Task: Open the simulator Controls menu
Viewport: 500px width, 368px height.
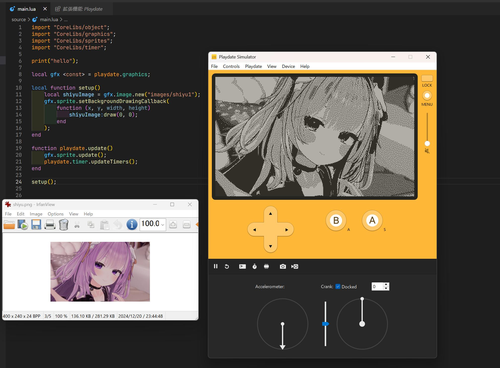Action: coord(231,66)
